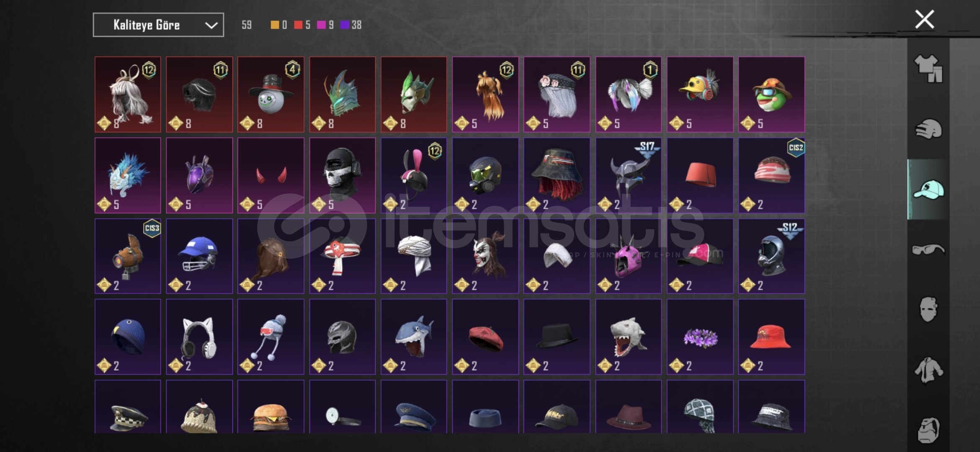Close the inventory with the X icon
980x452 pixels.
pyautogui.click(x=924, y=19)
